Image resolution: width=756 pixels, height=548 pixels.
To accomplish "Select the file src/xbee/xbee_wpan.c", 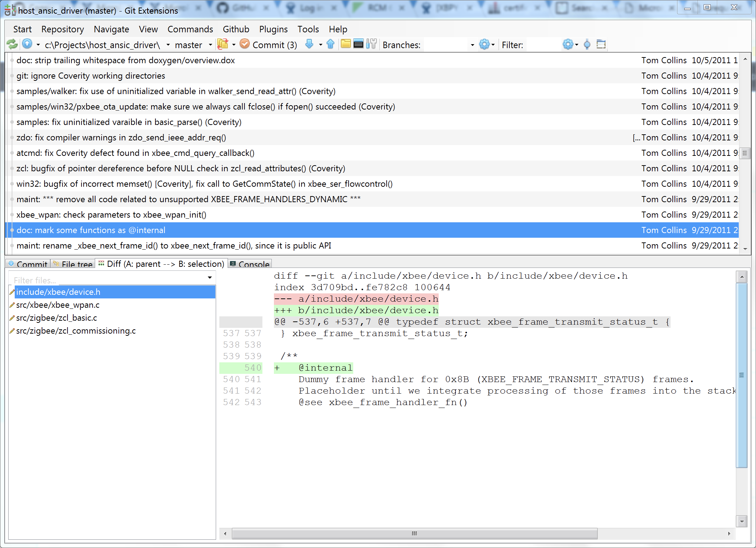I will pos(58,305).
